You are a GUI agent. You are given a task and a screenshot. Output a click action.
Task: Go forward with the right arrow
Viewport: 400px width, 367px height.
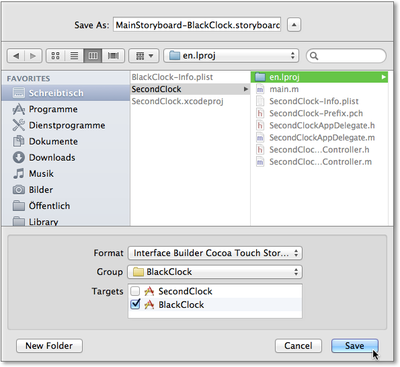coord(33,56)
